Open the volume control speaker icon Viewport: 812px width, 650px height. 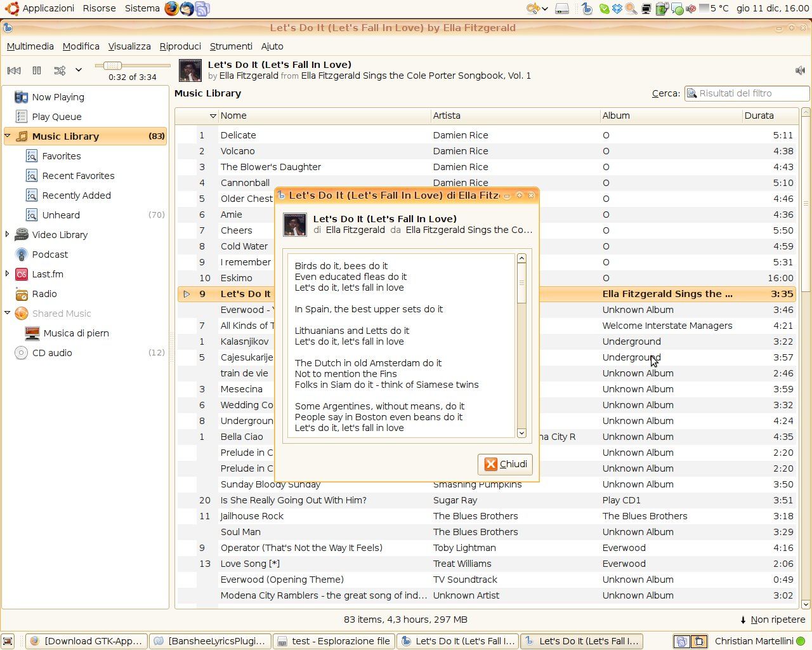pyautogui.click(x=800, y=70)
